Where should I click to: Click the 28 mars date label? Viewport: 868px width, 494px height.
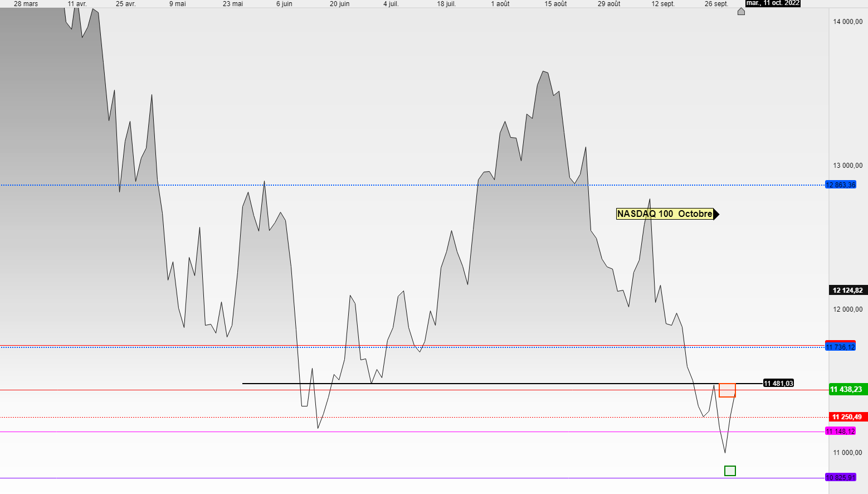[26, 4]
